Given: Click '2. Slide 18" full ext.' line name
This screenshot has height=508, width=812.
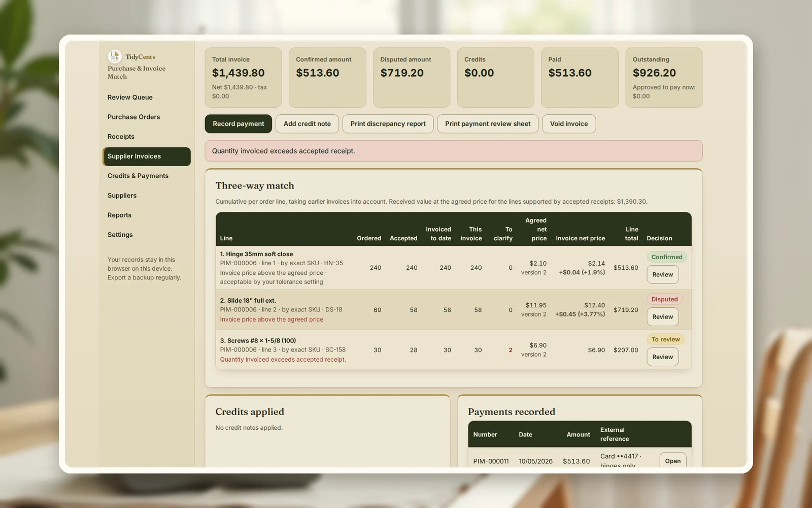Looking at the screenshot, I should coord(248,301).
